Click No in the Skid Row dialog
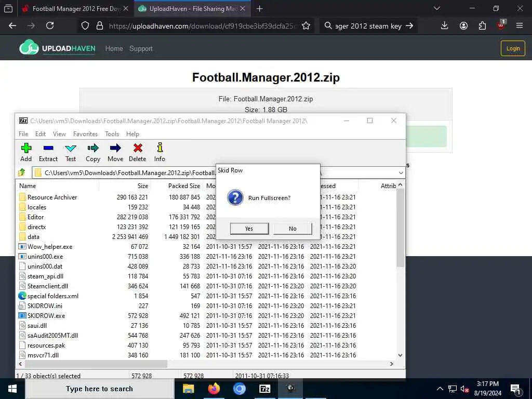 (x=292, y=229)
